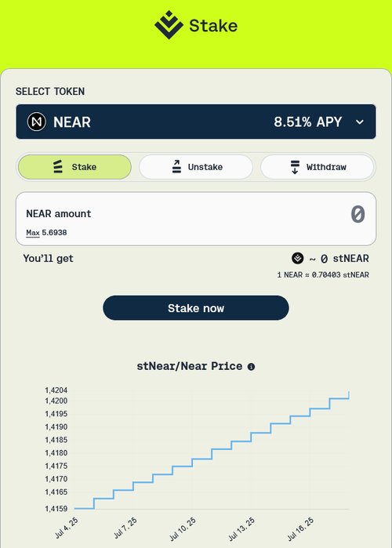Click the Withdraw downward arrow icon
Viewport: 392px width, 548px height.
coord(296,167)
